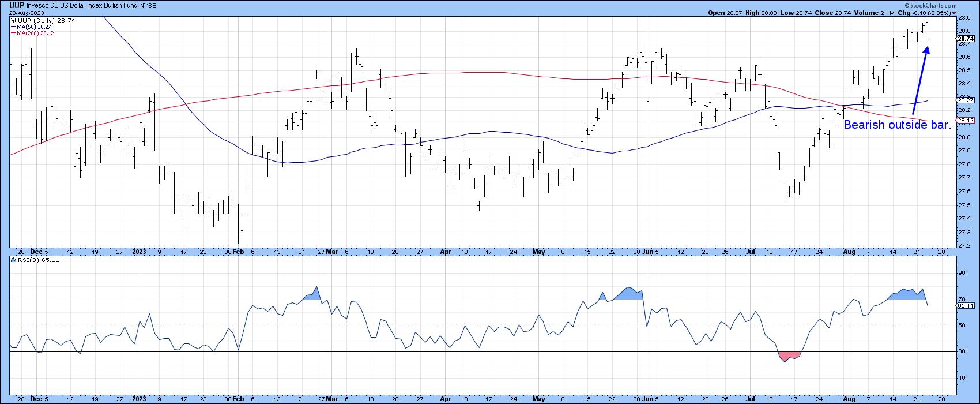Click the RSI(9) area chart icon

13,260
